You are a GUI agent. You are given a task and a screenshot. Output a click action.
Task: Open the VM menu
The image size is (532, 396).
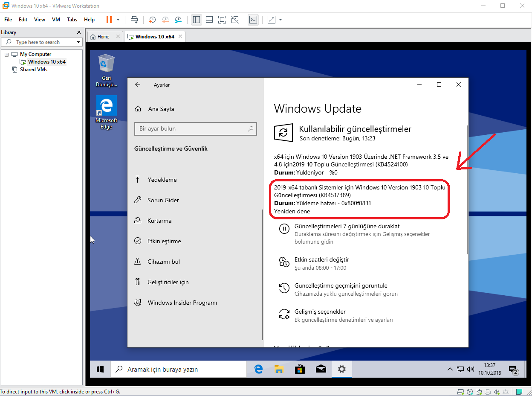click(56, 20)
